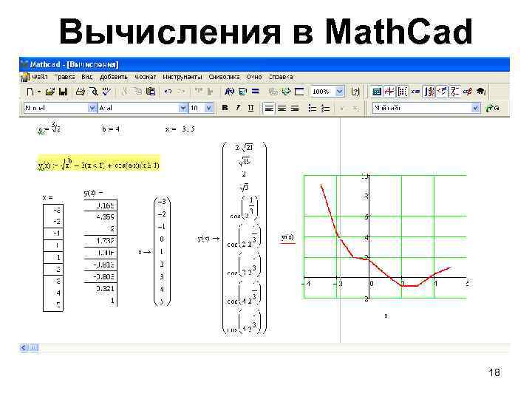Click the Open file icon
Image resolution: width=532 pixels, height=399 pixels.
50,92
